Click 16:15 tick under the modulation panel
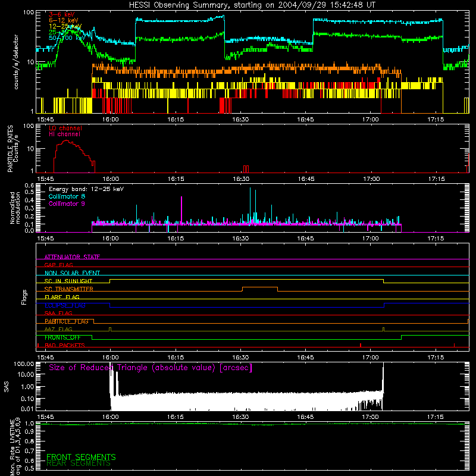The width and height of the screenshot is (476, 476). coord(176,239)
